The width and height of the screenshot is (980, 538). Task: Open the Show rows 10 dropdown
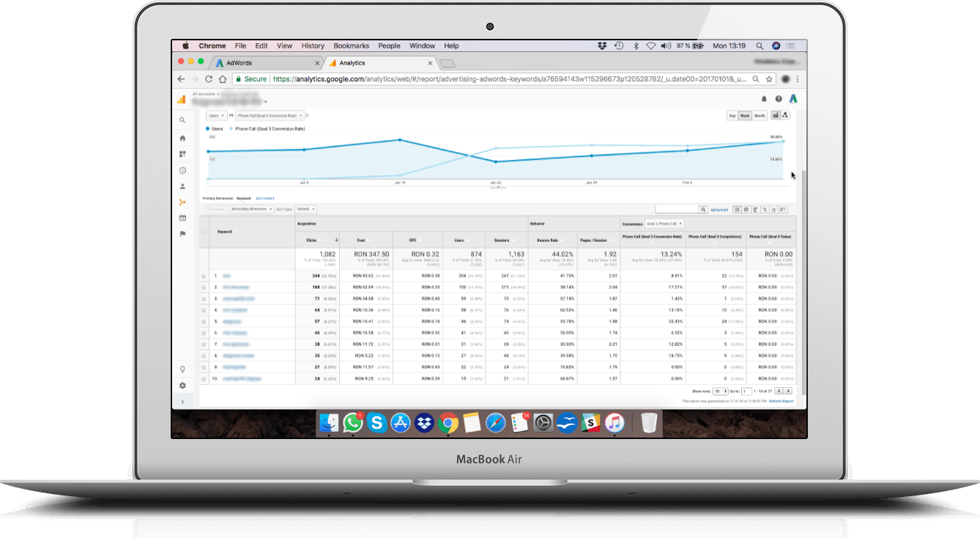click(721, 391)
